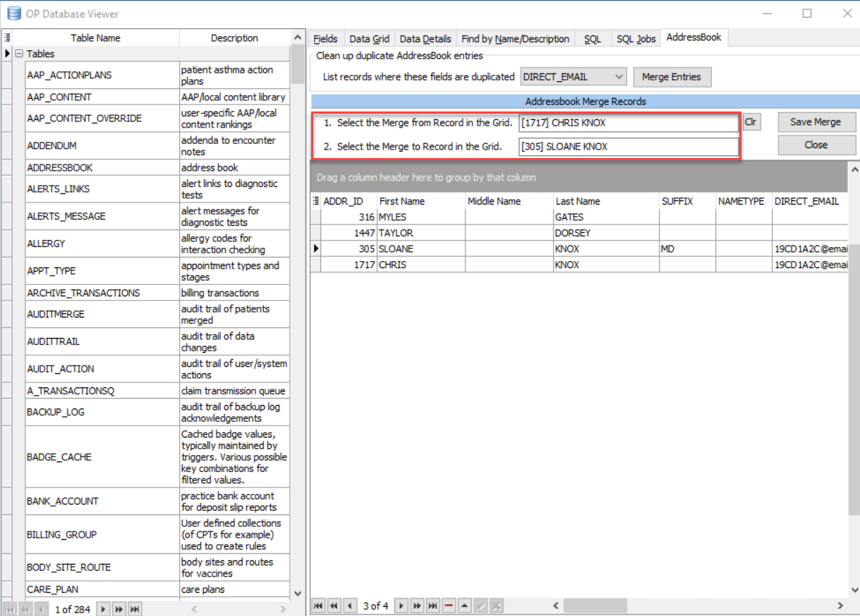Jump to next page in right grid navigator

click(417, 605)
